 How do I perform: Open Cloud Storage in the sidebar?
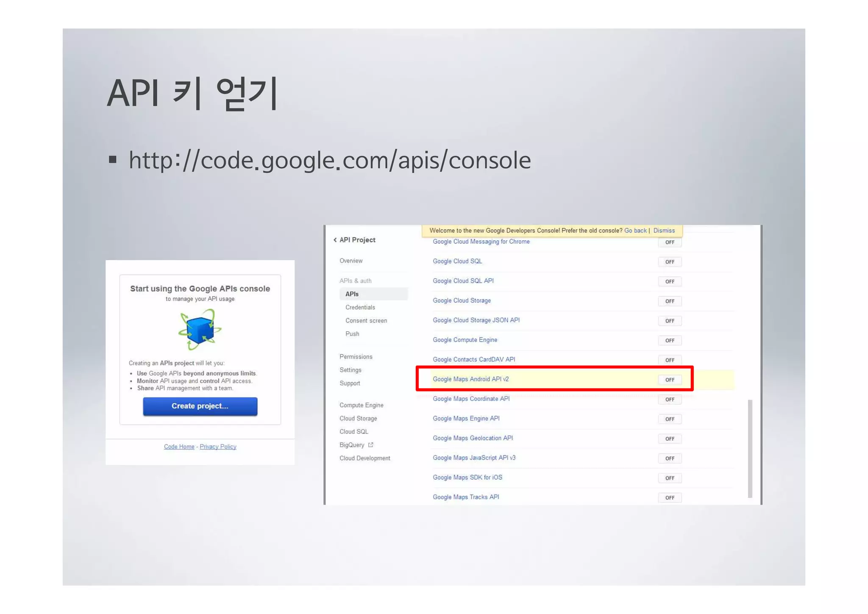click(x=358, y=418)
